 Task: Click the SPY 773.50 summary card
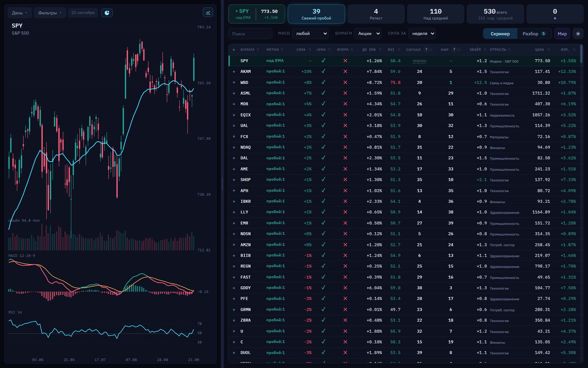pos(257,14)
